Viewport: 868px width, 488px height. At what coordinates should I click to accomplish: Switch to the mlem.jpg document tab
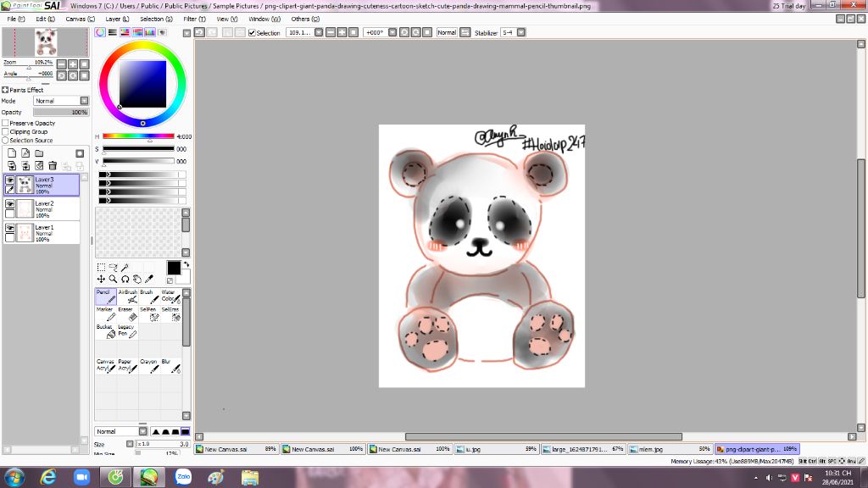670,449
